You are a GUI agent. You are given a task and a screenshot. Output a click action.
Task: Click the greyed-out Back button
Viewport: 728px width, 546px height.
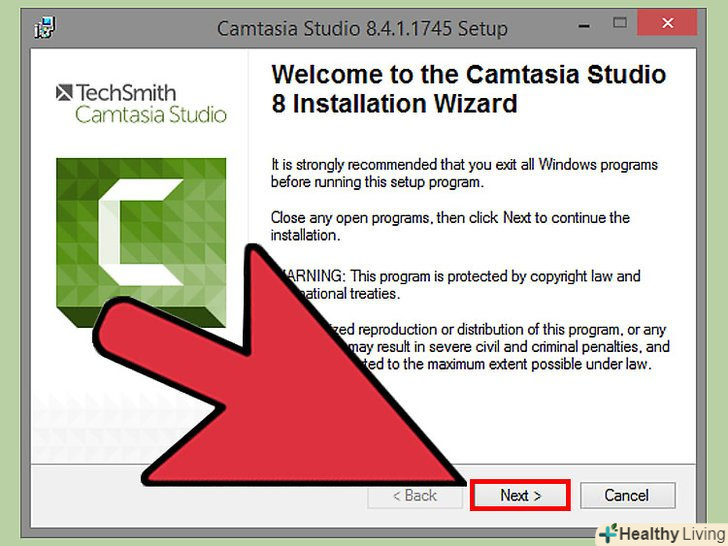point(415,495)
